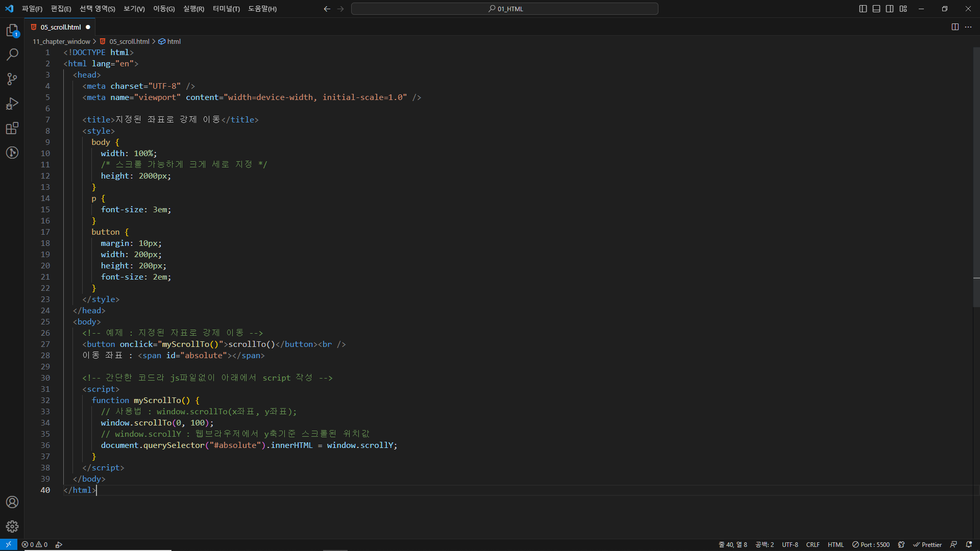The image size is (980, 551).
Task: Open the editor More Actions ellipsis menu
Action: tap(968, 27)
